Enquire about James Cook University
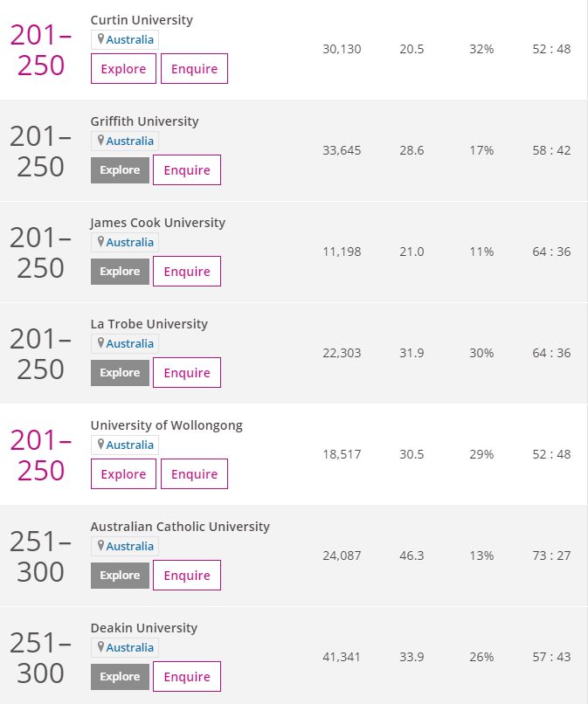Viewport: 588px width, 704px height. [187, 271]
